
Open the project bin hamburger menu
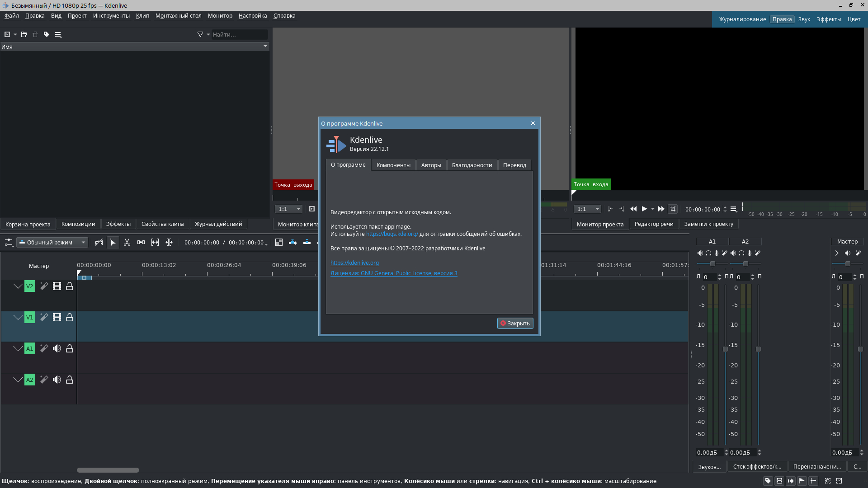[58, 34]
